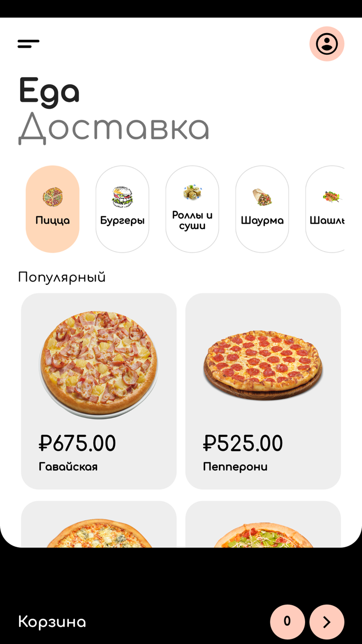
Task: Click the cart item counter showing 0
Action: pyautogui.click(x=287, y=622)
